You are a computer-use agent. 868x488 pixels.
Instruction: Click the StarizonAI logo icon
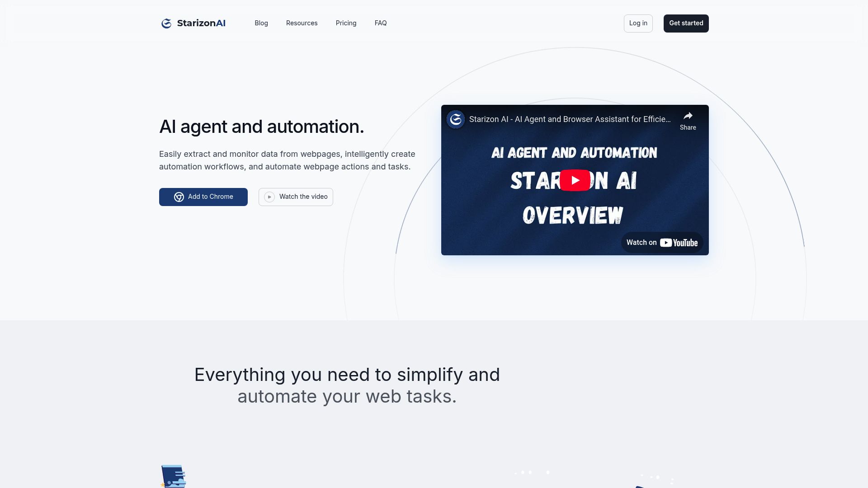click(166, 23)
